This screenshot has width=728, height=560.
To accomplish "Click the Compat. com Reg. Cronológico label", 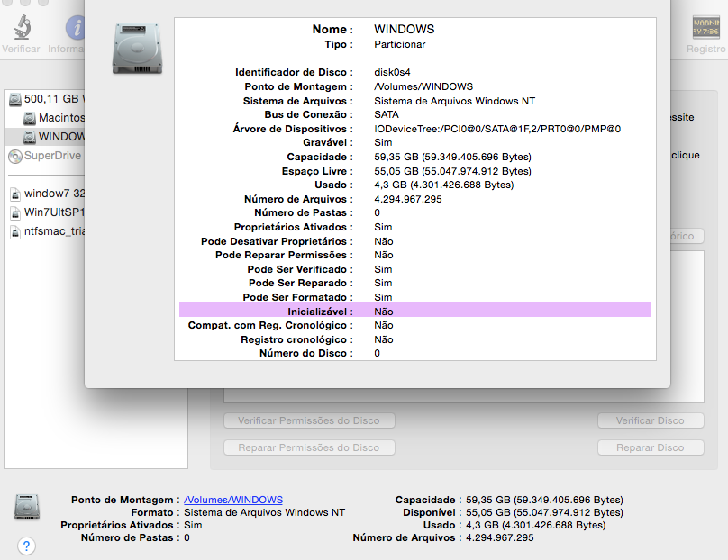I will point(268,325).
